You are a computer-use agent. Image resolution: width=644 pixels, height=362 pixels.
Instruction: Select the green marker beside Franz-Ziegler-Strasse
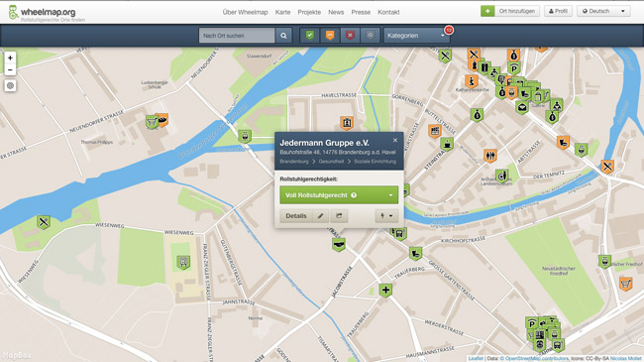tap(183, 262)
